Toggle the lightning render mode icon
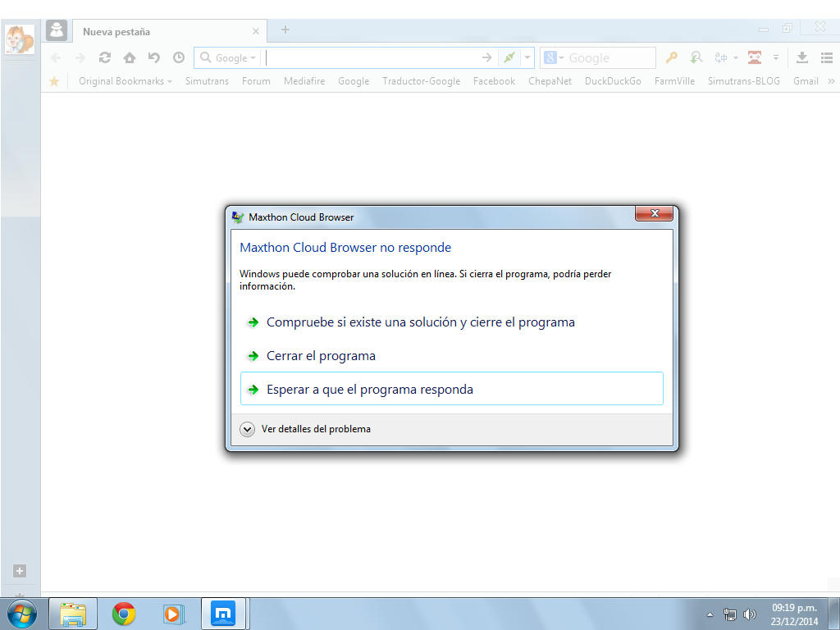The width and height of the screenshot is (840, 630). (509, 57)
